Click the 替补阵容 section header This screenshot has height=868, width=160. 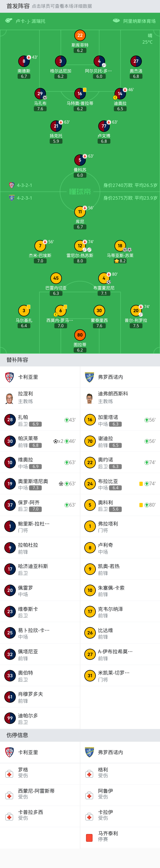pyautogui.click(x=17, y=360)
